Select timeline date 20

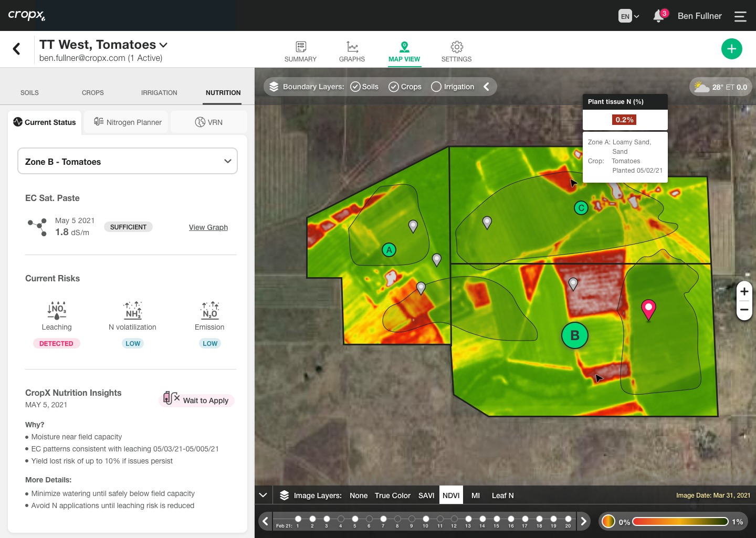pos(568,519)
